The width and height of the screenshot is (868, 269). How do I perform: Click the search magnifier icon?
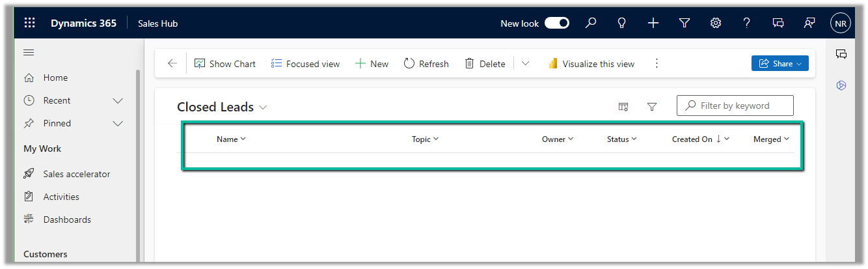[x=591, y=23]
